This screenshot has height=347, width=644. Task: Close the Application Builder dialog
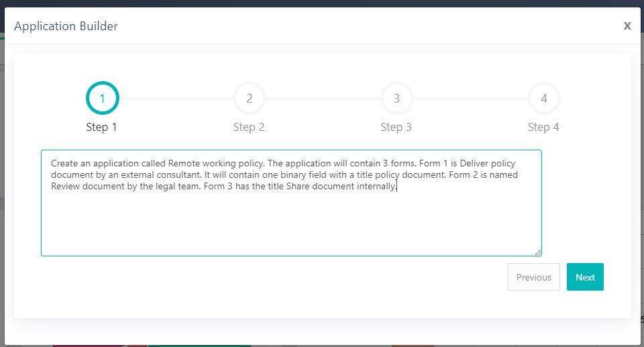click(627, 26)
